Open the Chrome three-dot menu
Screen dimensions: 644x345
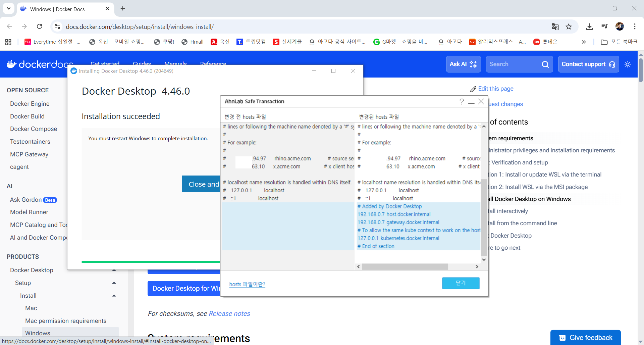635,27
